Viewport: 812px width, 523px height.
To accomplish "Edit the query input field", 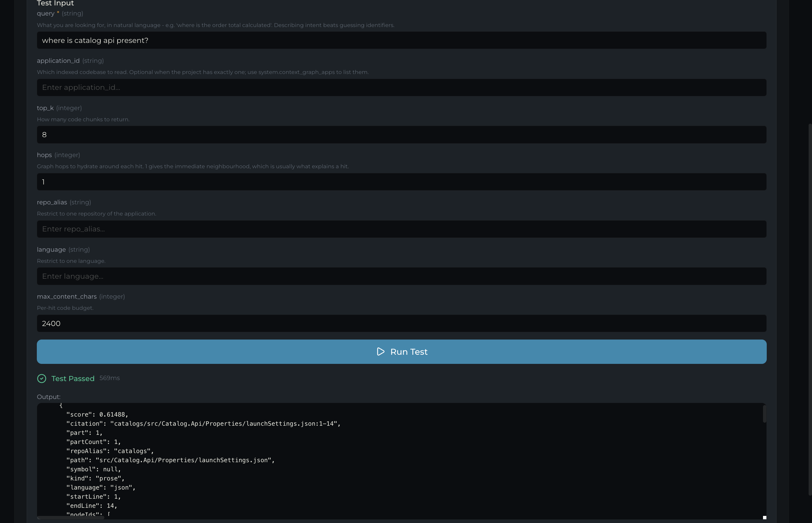I will click(x=402, y=41).
